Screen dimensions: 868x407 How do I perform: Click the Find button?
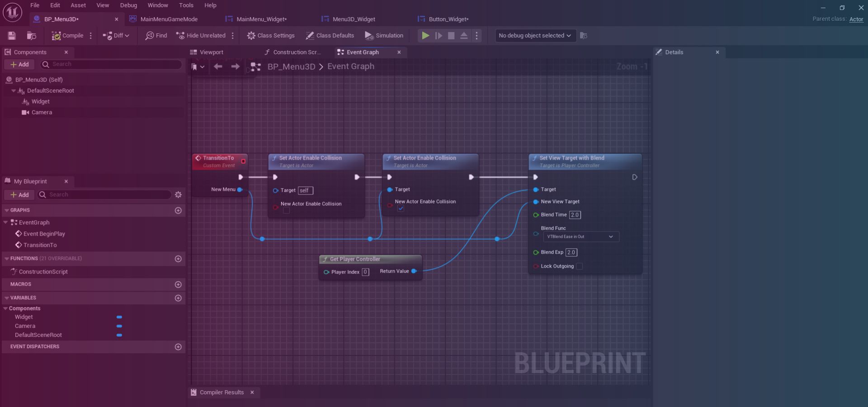[156, 36]
